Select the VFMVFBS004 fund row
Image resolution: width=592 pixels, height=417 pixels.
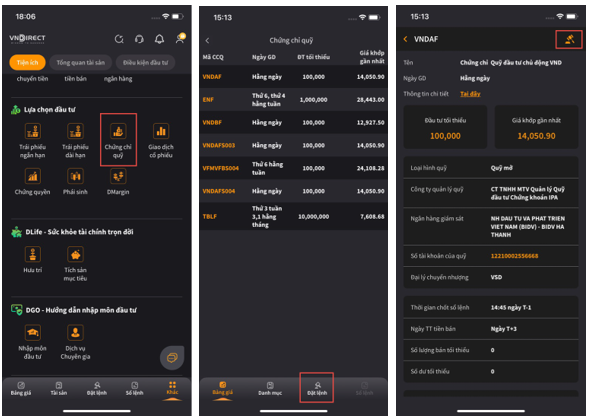(293, 168)
